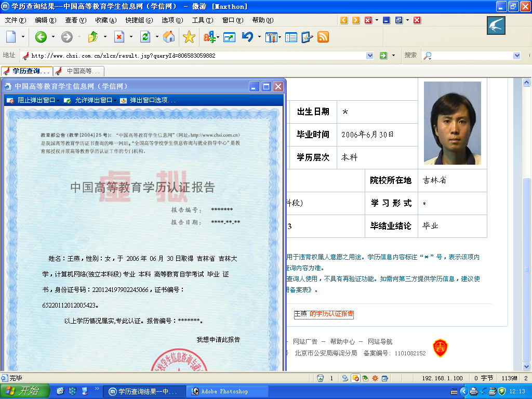Click the orange sun status bar icon
Screen dimensions: 532x399
375,378
